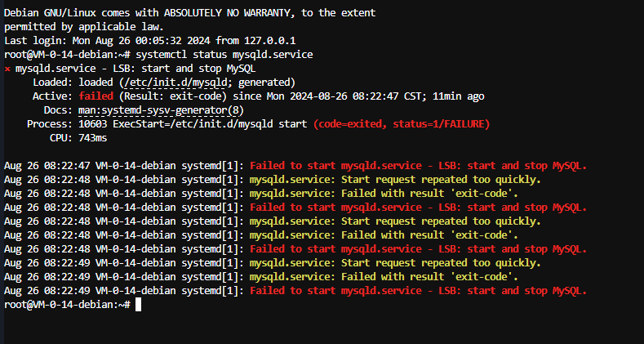
Task: Click the red 'failed' status word
Action: tap(95, 96)
